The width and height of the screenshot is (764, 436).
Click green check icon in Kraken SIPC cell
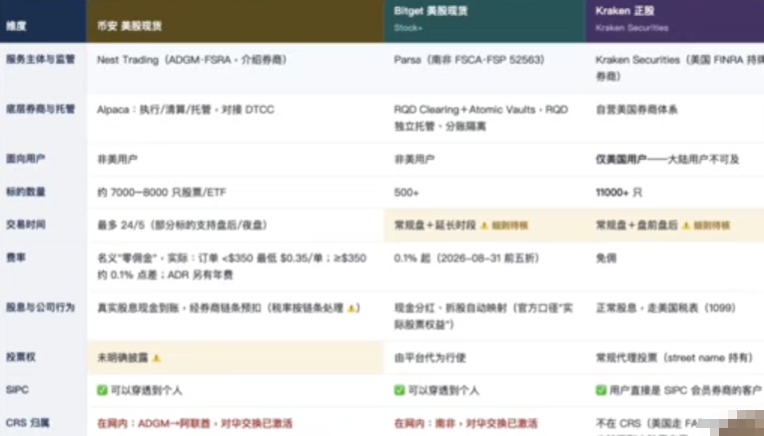[x=601, y=390]
